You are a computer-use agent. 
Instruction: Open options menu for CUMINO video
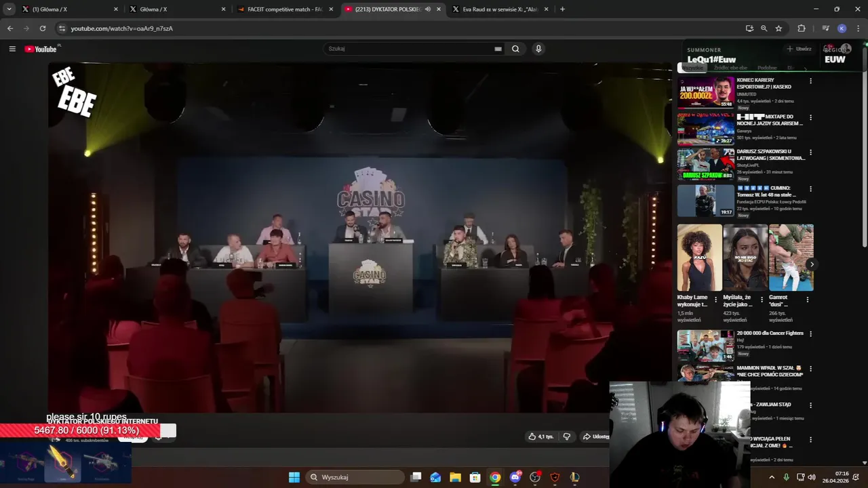[x=810, y=189]
